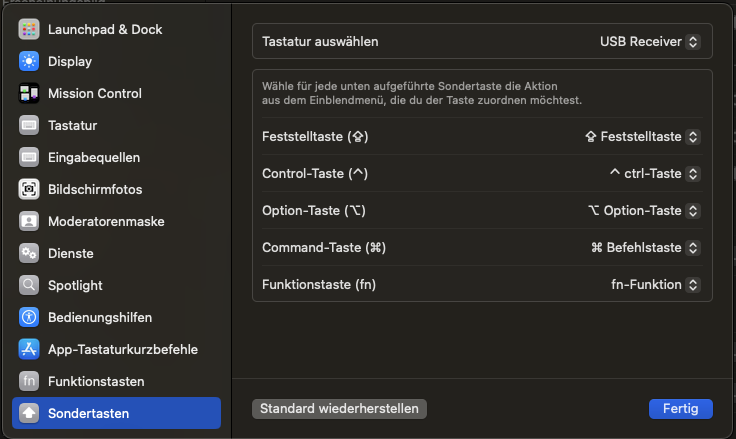Click the Standard wiederherstellen button
This screenshot has height=439, width=736.
click(x=339, y=408)
